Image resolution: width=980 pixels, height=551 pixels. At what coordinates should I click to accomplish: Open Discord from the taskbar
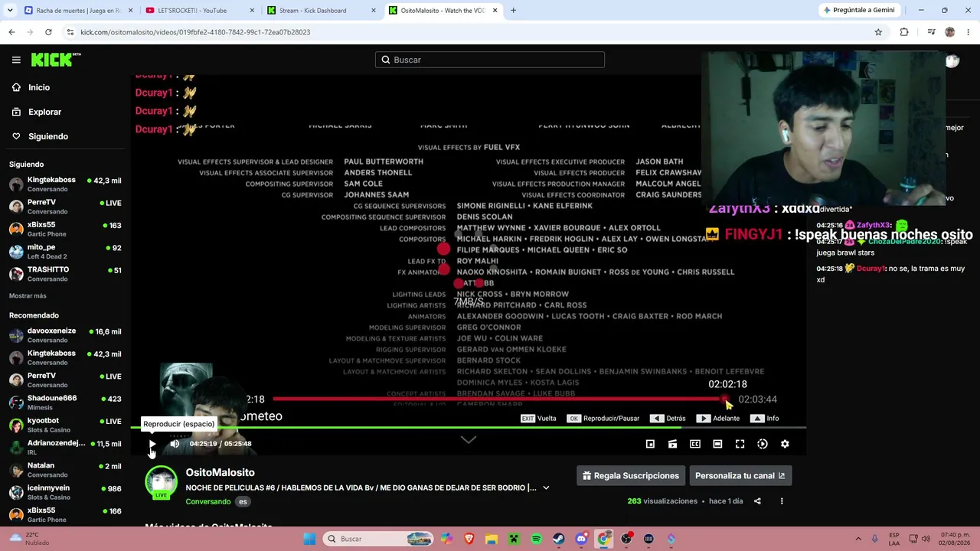(581, 539)
